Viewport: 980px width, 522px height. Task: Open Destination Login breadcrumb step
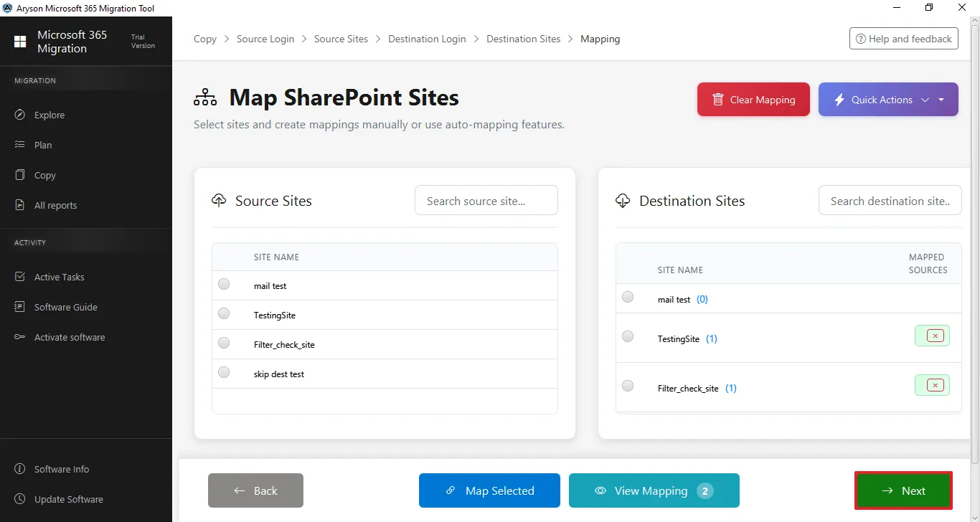coord(427,39)
